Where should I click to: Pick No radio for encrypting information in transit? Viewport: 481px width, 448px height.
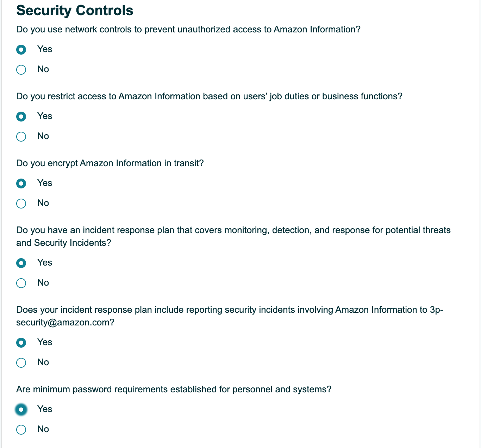[21, 204]
